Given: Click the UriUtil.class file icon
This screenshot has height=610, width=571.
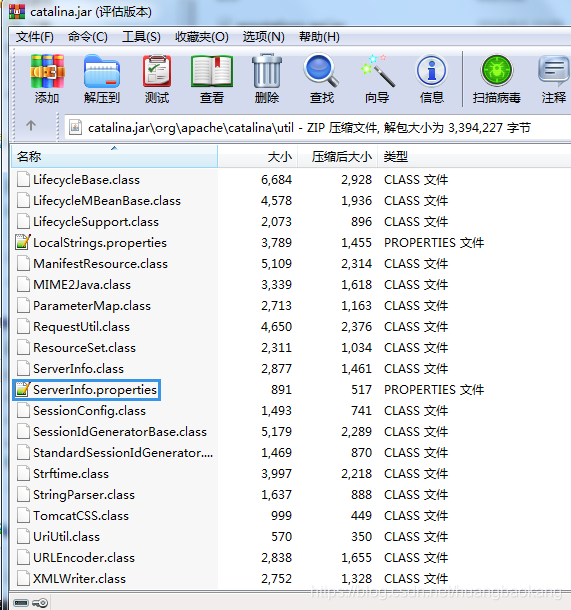Looking at the screenshot, I should point(23,536).
